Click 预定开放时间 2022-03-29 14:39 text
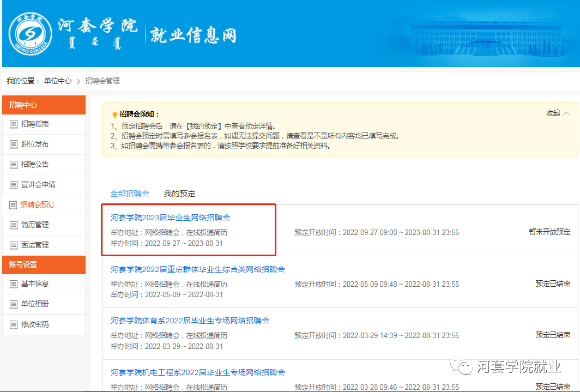The image size is (580, 392). click(x=377, y=336)
